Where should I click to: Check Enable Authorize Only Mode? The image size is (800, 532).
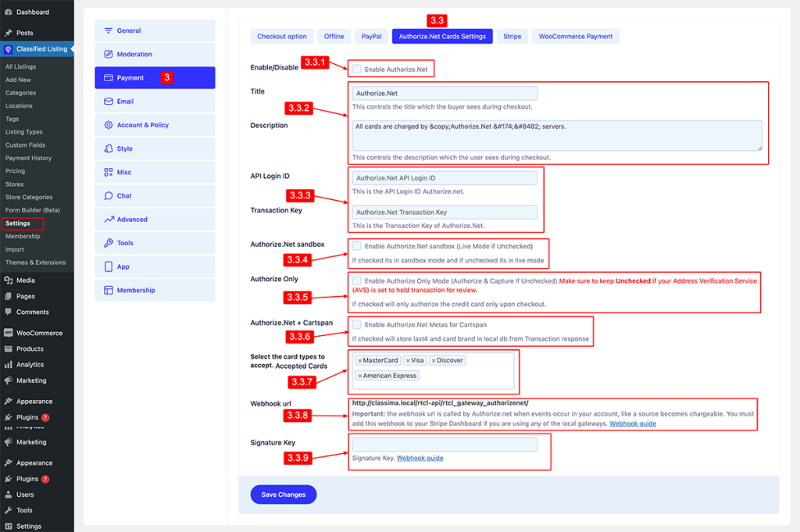click(356, 280)
